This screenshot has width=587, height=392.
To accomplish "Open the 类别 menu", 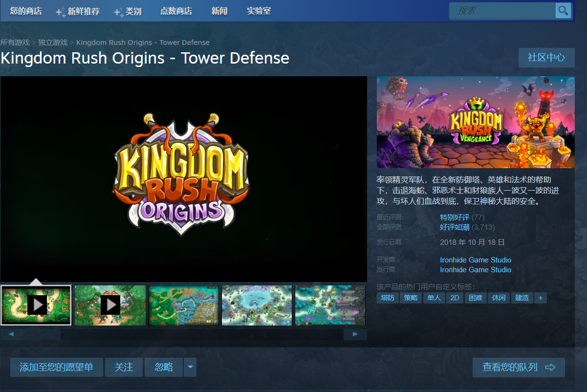I will click(128, 11).
